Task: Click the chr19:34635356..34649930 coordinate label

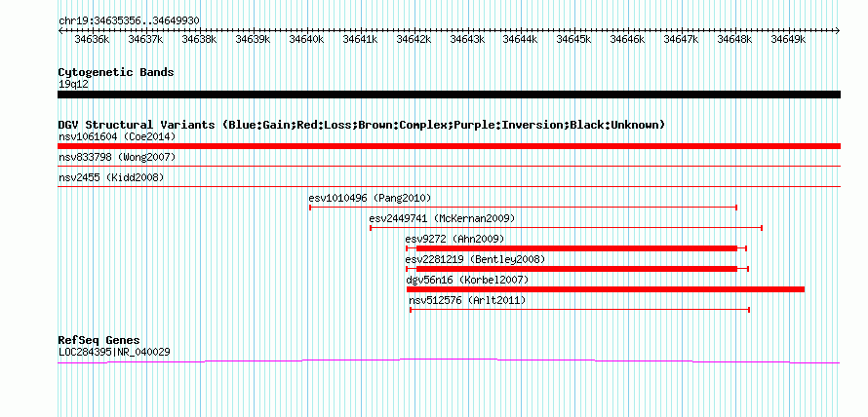Action: pyautogui.click(x=129, y=20)
